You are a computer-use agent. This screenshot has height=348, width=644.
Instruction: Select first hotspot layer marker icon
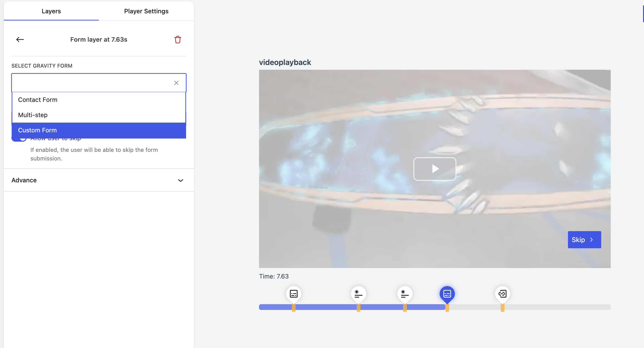(358, 293)
